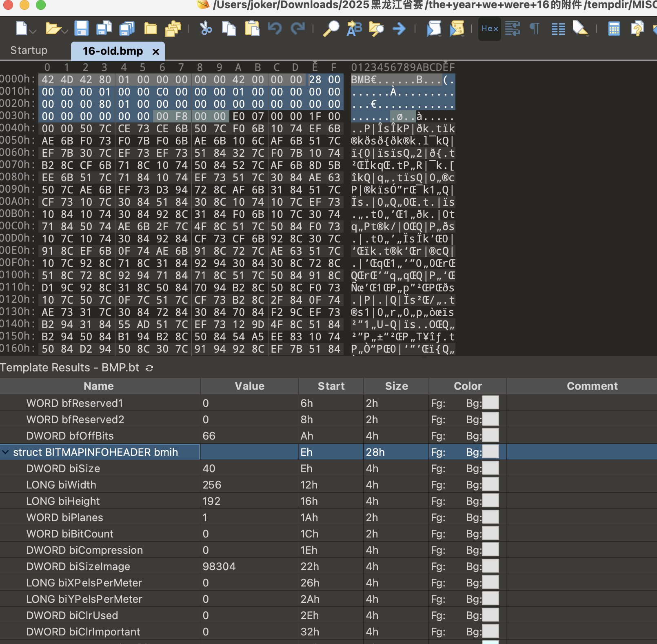Click the column mode lines icon
The image size is (657, 644).
coord(558,29)
